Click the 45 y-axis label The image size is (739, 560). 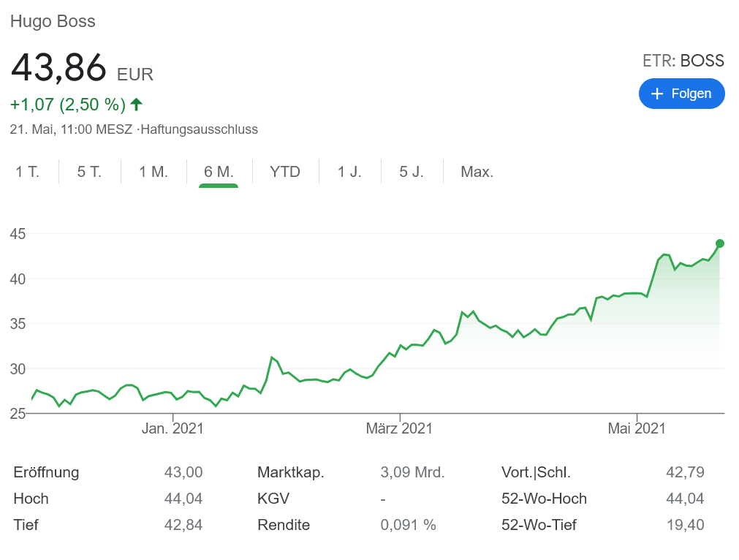click(18, 234)
